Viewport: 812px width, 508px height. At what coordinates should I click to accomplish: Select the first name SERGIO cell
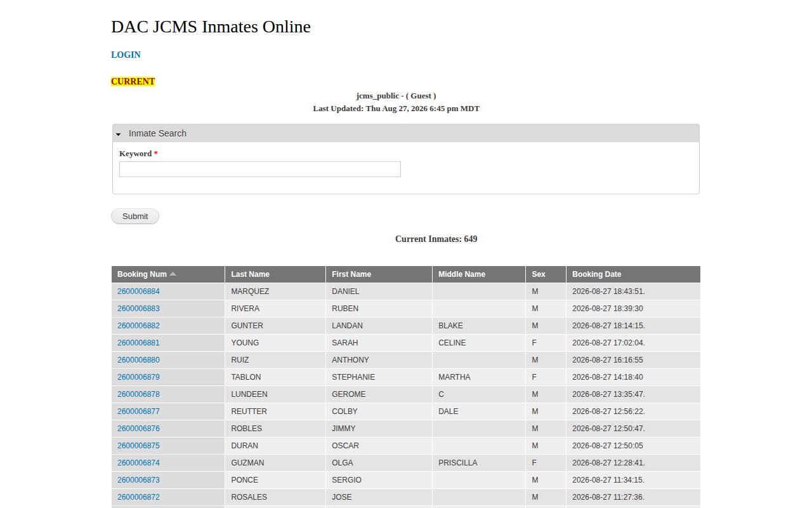[379, 480]
